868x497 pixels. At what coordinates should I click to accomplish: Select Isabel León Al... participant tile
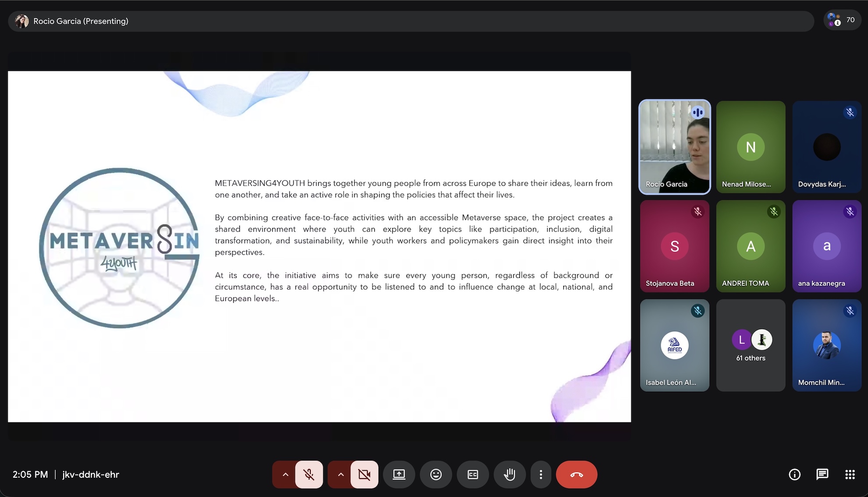pyautogui.click(x=675, y=345)
